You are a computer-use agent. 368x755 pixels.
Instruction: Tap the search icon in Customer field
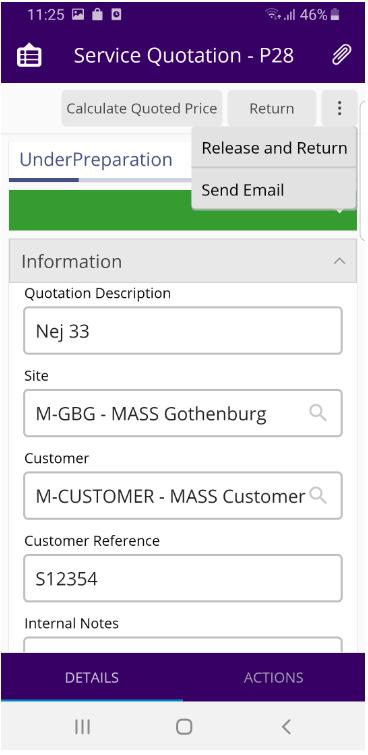coord(318,495)
